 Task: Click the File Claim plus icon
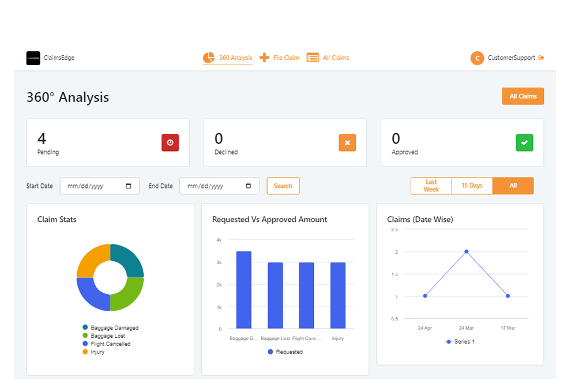tap(264, 58)
